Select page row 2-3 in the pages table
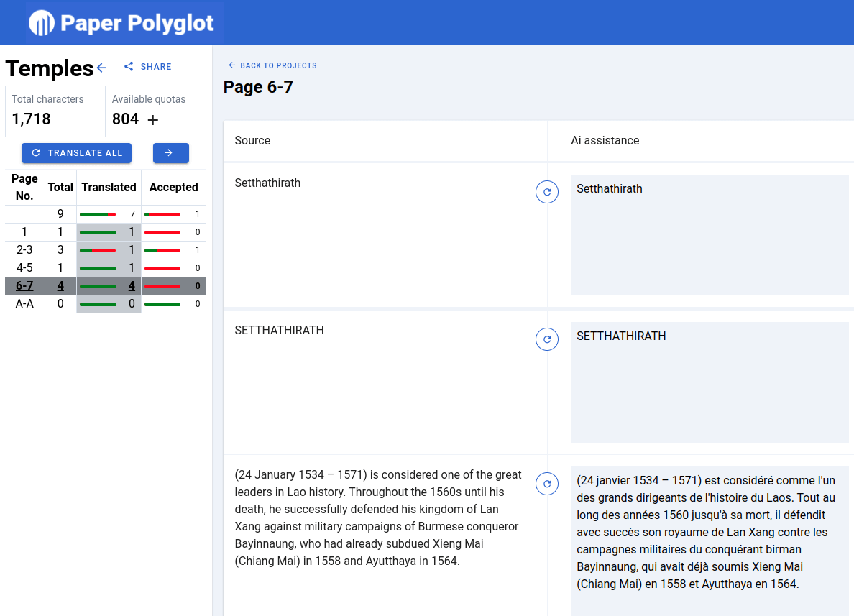This screenshot has height=616, width=854. point(24,249)
